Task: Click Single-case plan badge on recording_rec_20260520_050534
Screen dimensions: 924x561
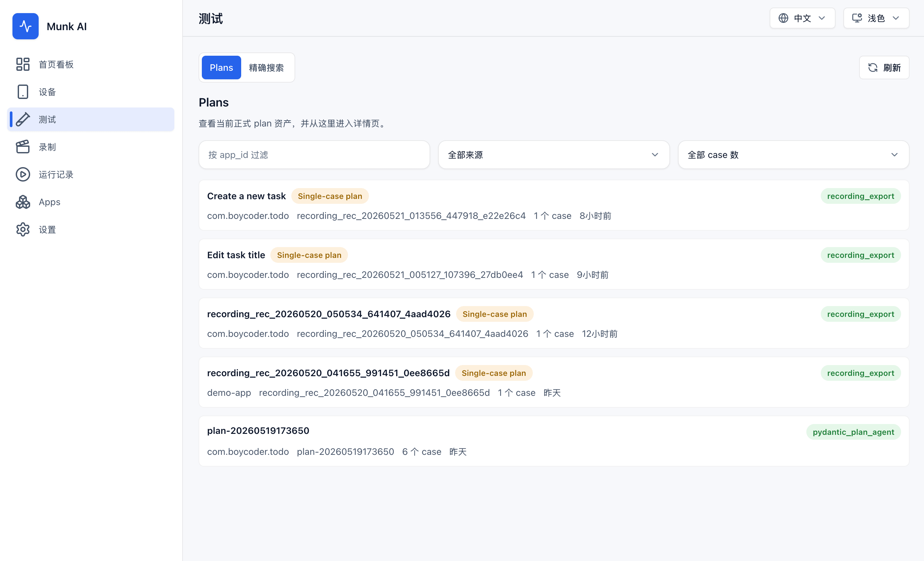Action: tap(495, 314)
